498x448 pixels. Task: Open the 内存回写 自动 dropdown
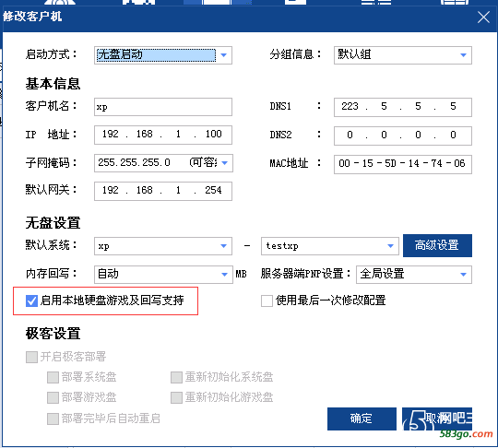pyautogui.click(x=163, y=275)
